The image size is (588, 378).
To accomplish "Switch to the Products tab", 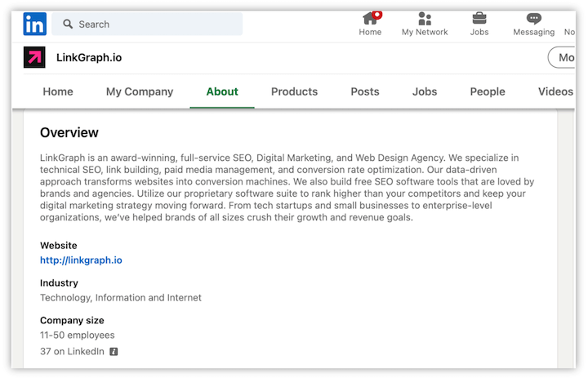I will coord(294,91).
